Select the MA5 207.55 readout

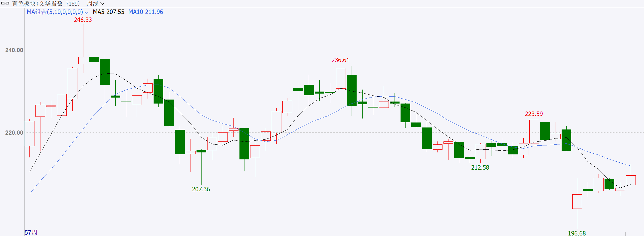click(x=109, y=12)
